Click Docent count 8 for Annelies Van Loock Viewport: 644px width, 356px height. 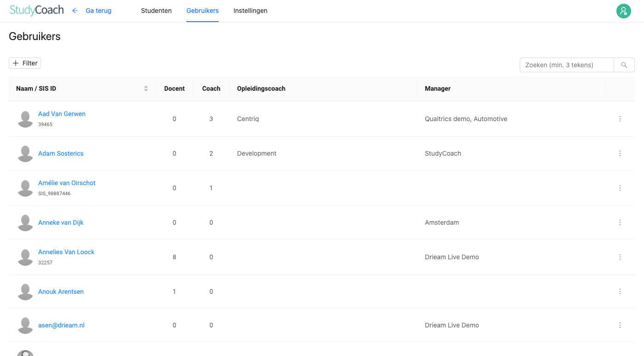174,257
